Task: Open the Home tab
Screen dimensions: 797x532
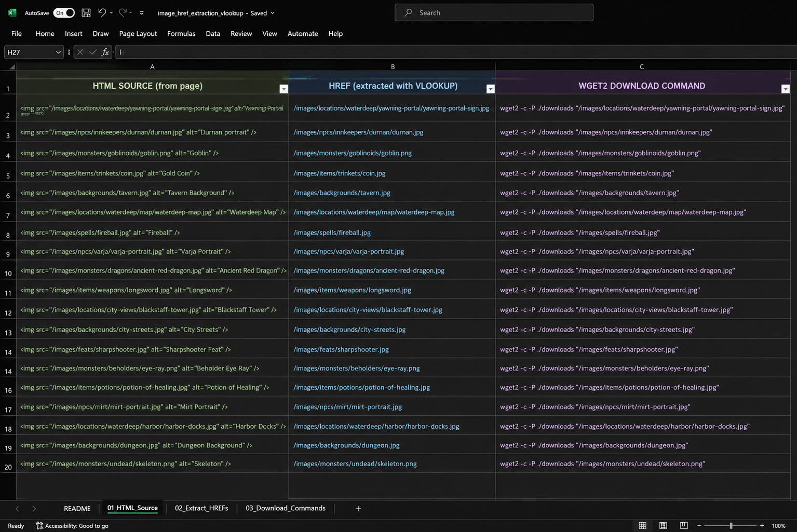Action: coord(45,33)
